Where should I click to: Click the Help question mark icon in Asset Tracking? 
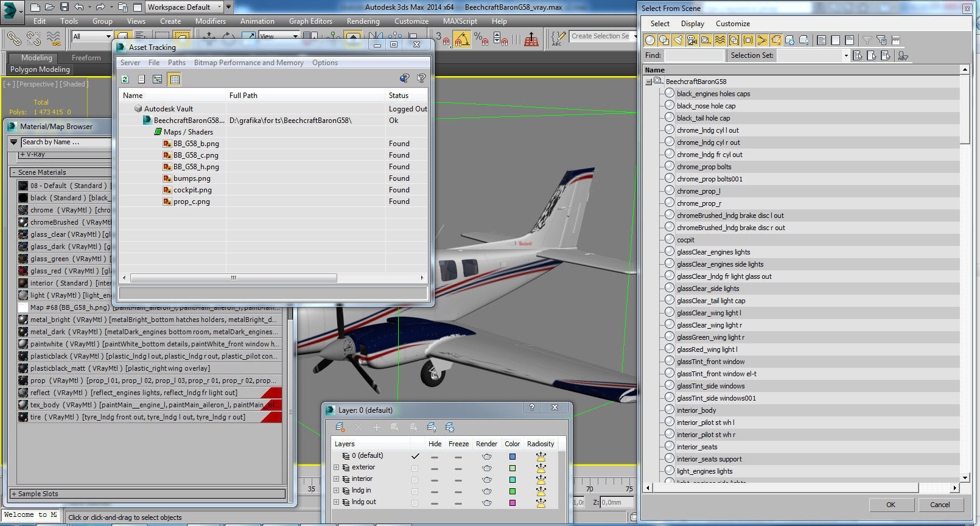pos(421,78)
